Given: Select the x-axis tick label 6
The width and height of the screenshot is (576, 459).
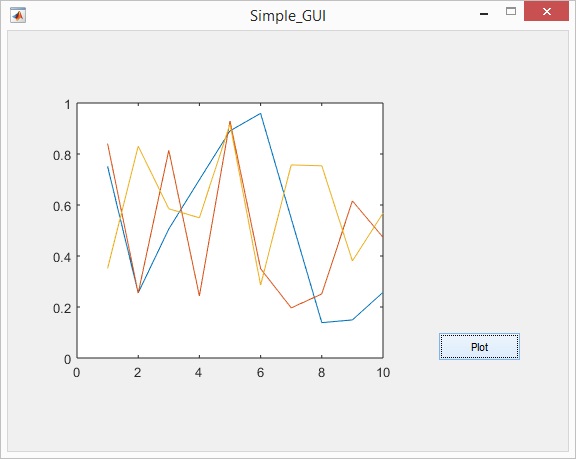Looking at the screenshot, I should tap(260, 373).
